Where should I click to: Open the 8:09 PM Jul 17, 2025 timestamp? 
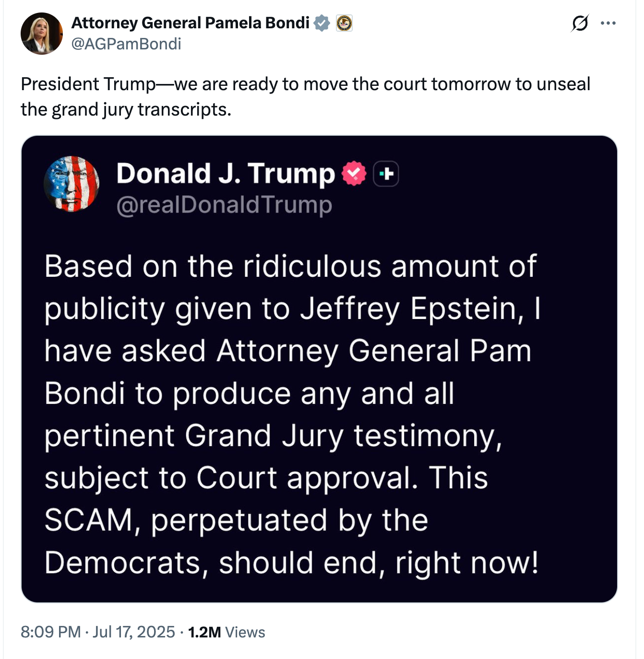pos(97,632)
